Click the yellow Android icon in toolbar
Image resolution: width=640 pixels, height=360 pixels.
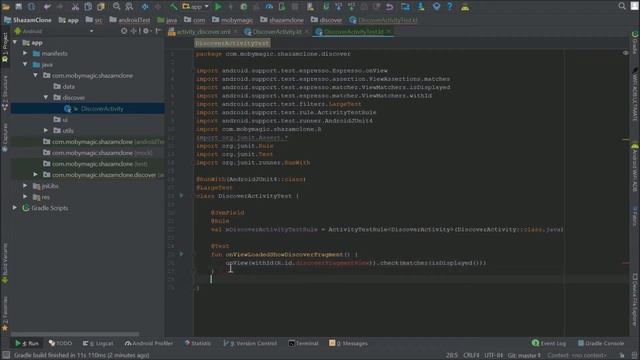(x=465, y=7)
